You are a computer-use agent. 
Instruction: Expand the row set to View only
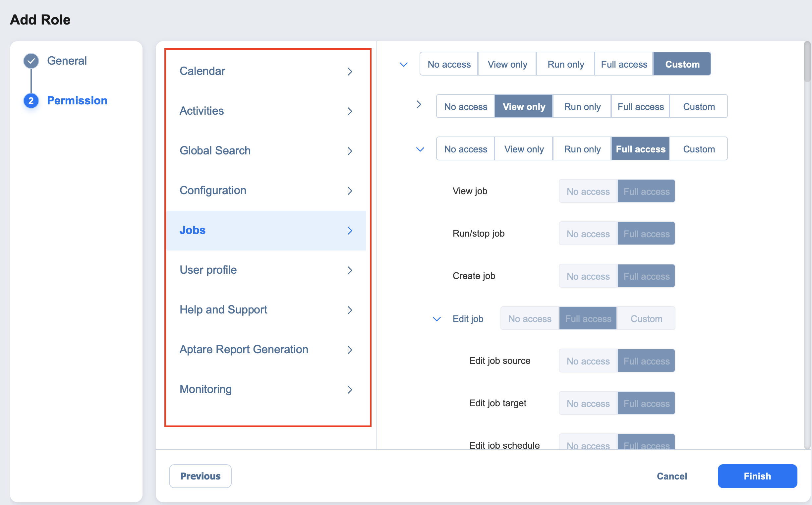[x=419, y=104]
